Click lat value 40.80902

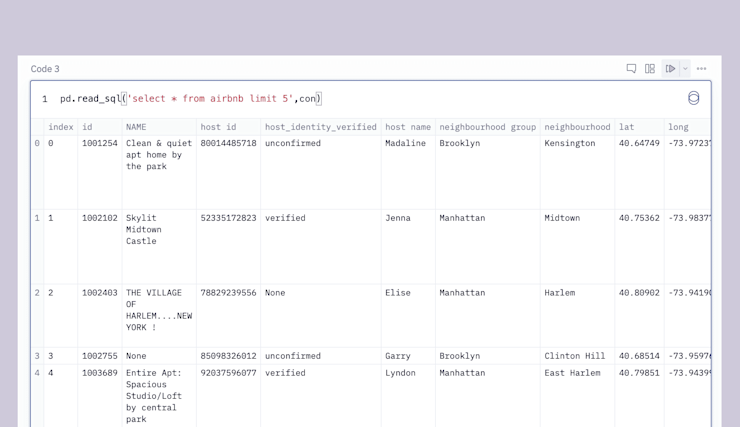pos(639,293)
